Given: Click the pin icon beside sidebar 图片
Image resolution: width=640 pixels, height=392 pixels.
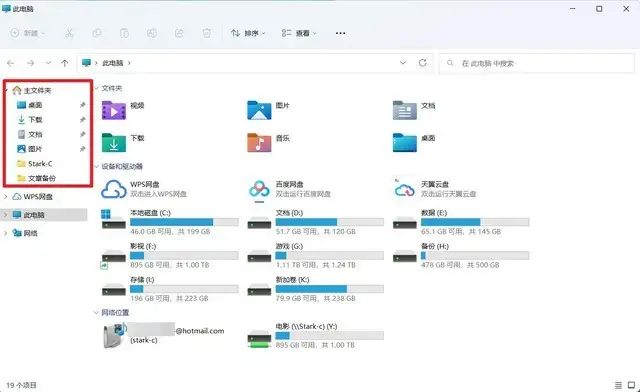Looking at the screenshot, I should pyautogui.click(x=82, y=149).
